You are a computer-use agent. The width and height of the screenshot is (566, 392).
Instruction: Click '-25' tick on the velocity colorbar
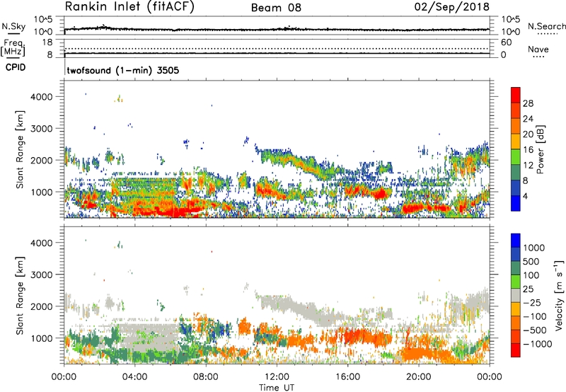click(533, 302)
